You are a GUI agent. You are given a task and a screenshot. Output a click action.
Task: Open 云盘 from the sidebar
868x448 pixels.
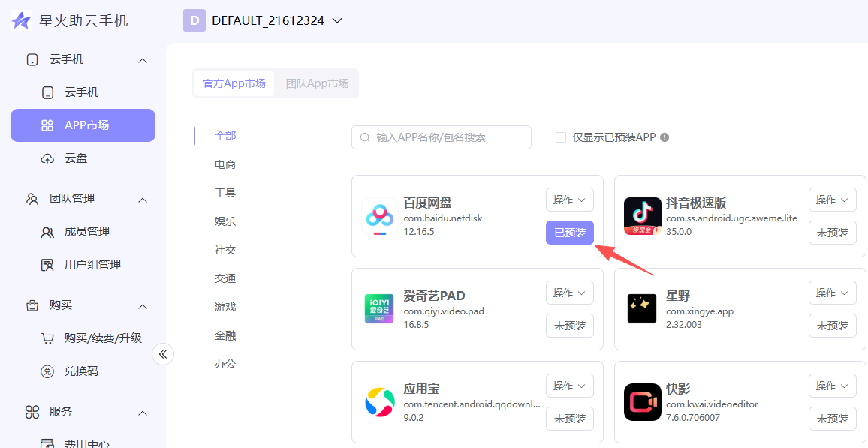(x=76, y=158)
